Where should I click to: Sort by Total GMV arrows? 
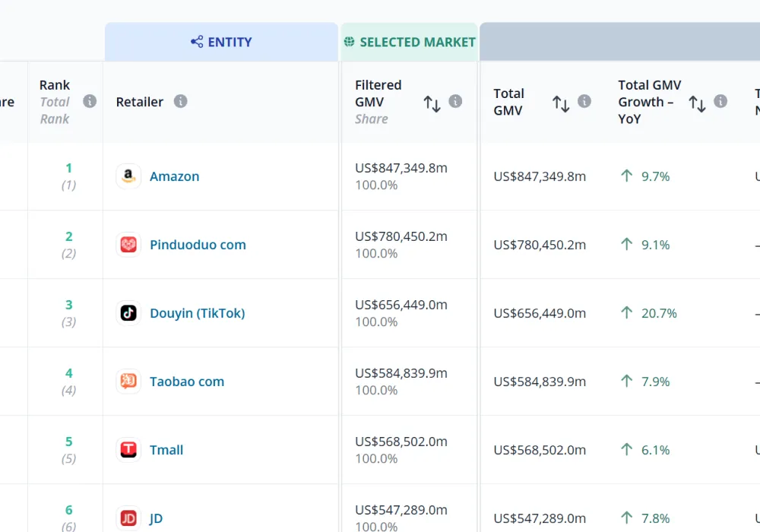pyautogui.click(x=561, y=103)
